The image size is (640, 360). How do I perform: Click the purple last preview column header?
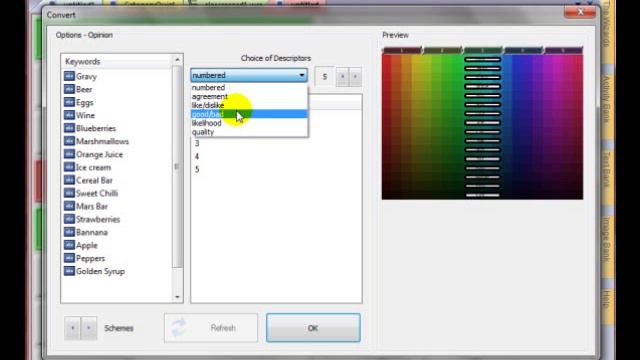point(563,50)
